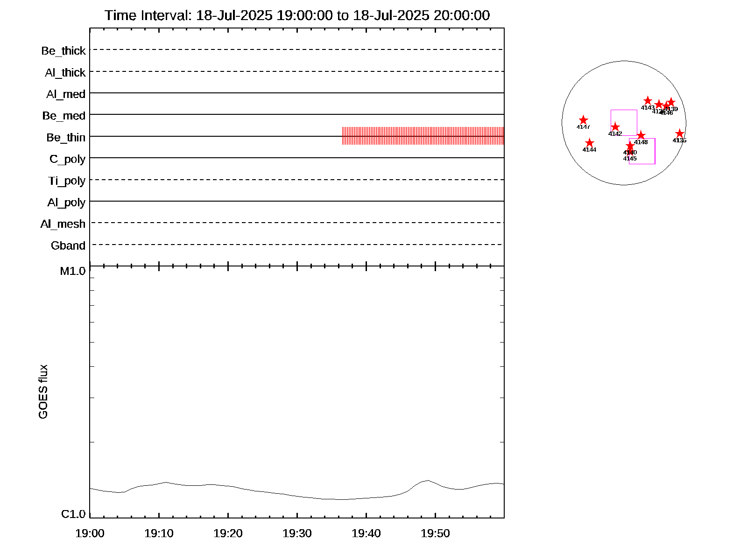Click the 19:30 tick label on the time axis
The image size is (747, 560).
(297, 533)
